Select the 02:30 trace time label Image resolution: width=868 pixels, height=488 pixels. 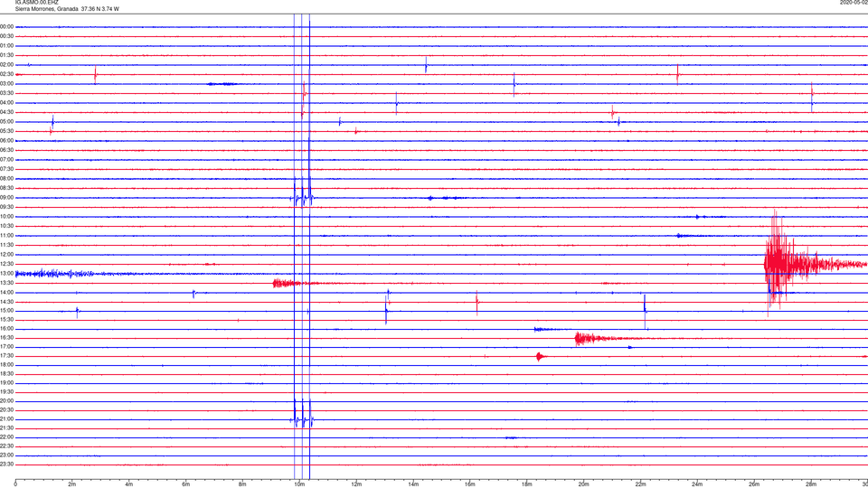tap(6, 74)
